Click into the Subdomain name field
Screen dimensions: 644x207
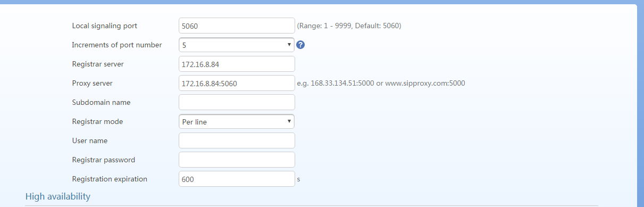point(237,102)
